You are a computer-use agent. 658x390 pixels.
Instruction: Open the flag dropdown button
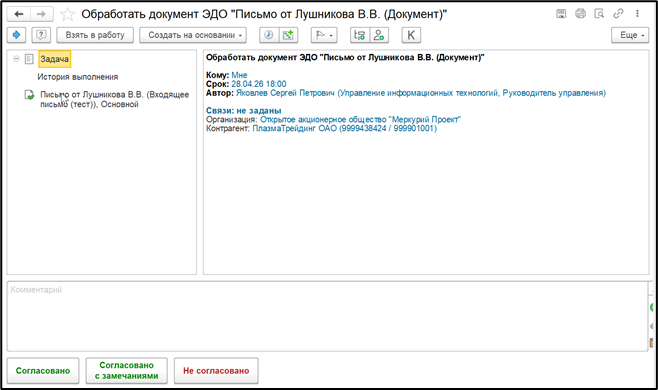[324, 35]
